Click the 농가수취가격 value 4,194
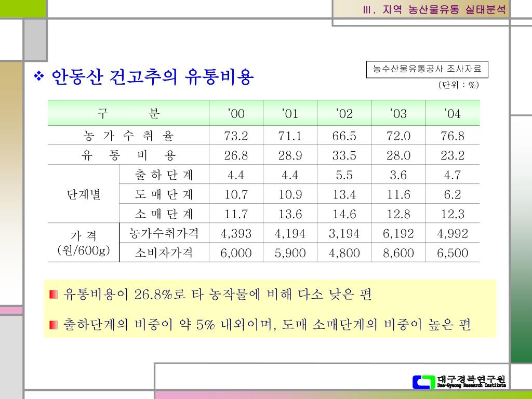This screenshot has height=399, width=532. coord(290,233)
